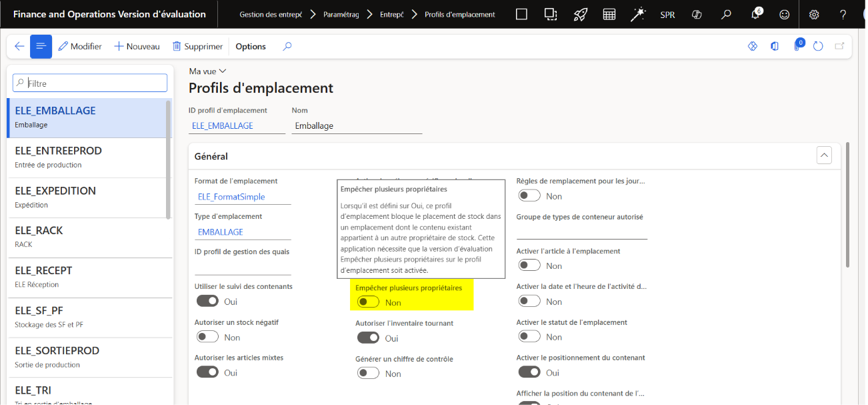Screen dimensions: 868x405
Task: Open the search icon in the black top bar
Action: [727, 15]
